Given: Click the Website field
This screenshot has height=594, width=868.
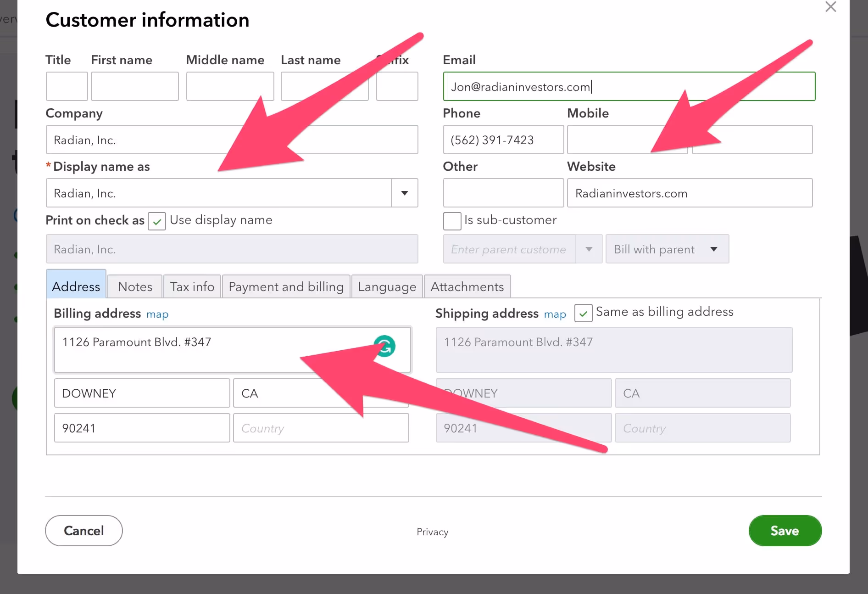Looking at the screenshot, I should [x=690, y=193].
